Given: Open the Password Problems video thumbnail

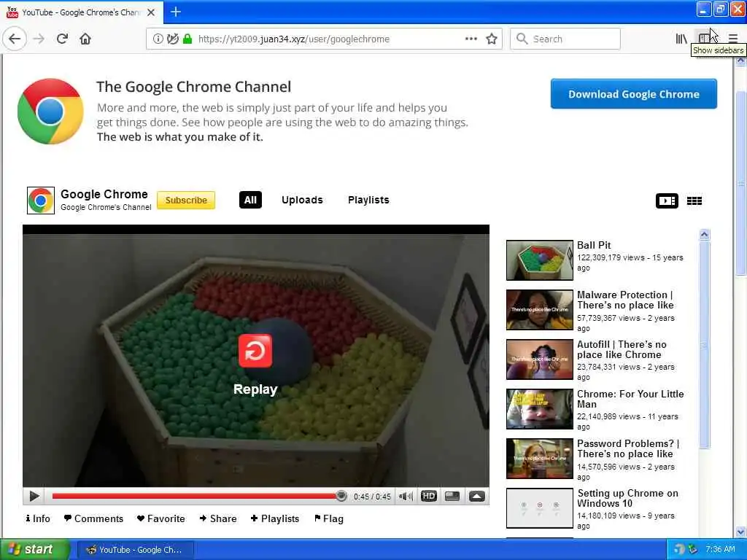Looking at the screenshot, I should (539, 458).
